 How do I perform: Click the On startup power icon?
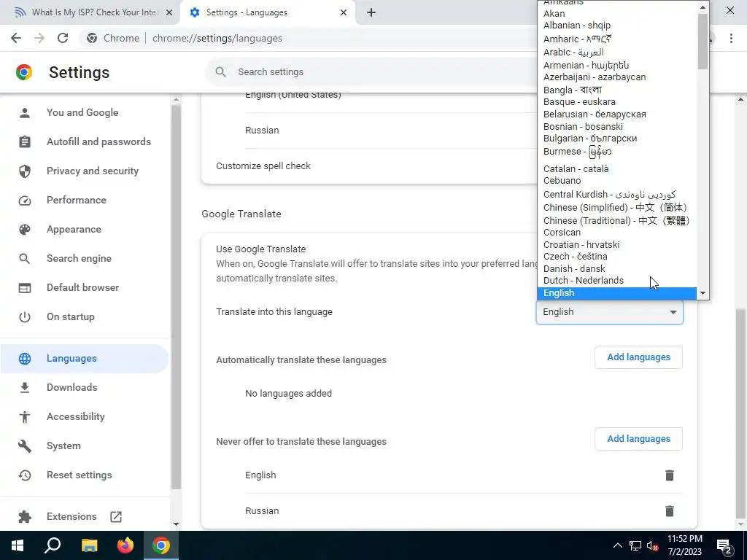[25, 317]
